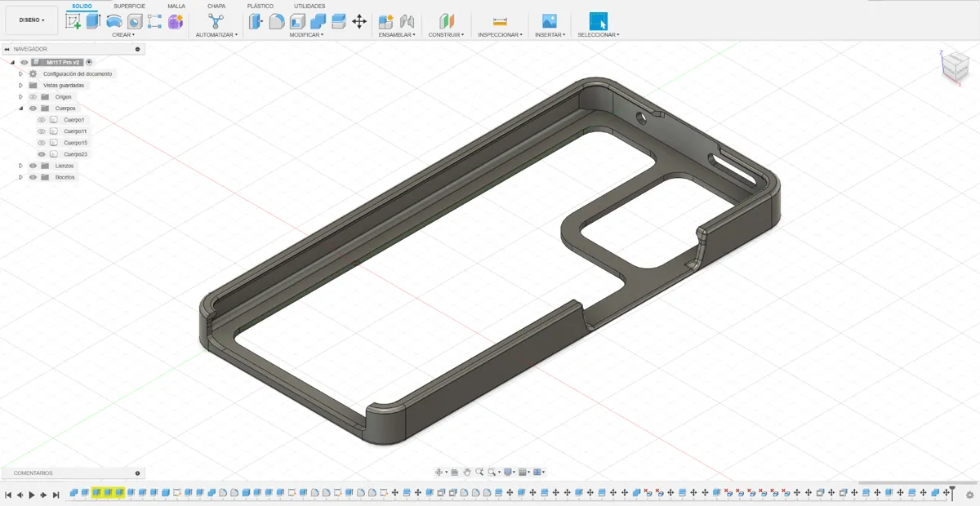
Task: Go to timeline end button
Action: pyautogui.click(x=56, y=494)
